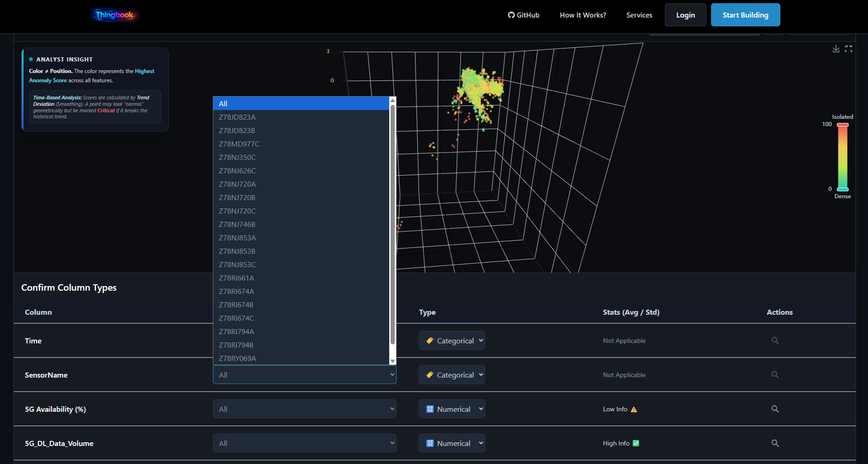868x464 pixels.
Task: Click the download plot icon
Action: [x=836, y=49]
